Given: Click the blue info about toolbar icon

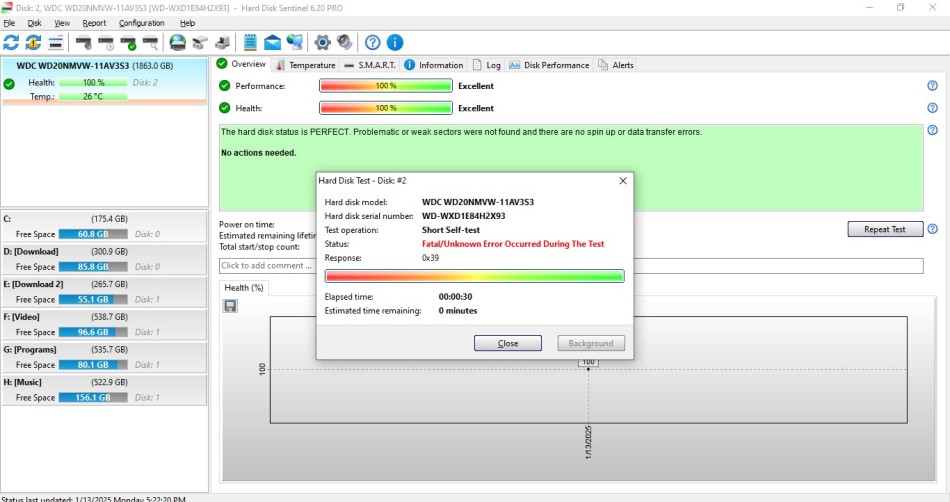Looking at the screenshot, I should (x=395, y=42).
